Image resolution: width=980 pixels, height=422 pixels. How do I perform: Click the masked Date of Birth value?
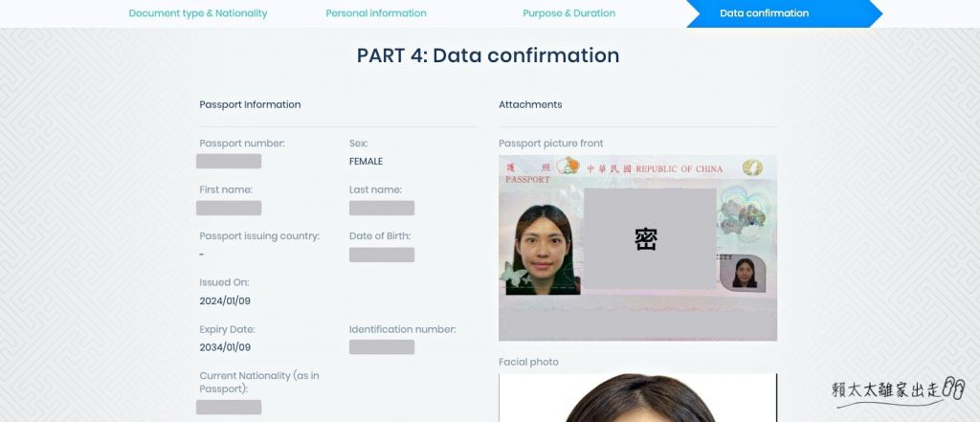pyautogui.click(x=382, y=255)
